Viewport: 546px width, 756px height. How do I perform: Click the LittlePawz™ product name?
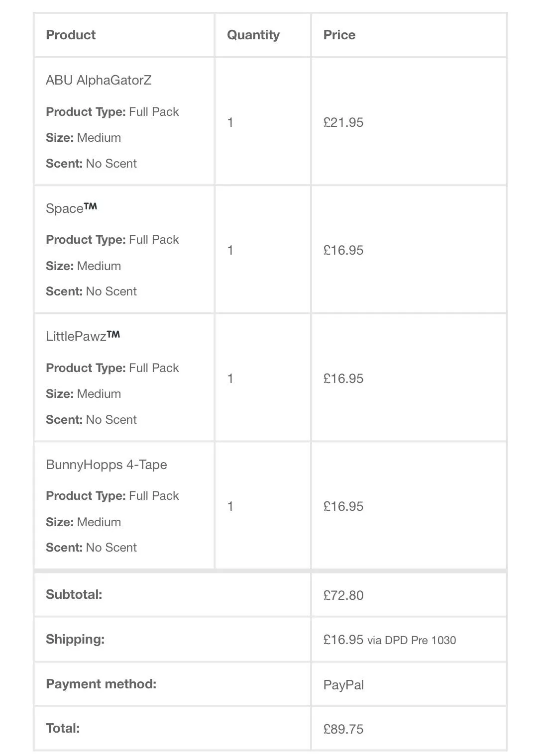[83, 336]
